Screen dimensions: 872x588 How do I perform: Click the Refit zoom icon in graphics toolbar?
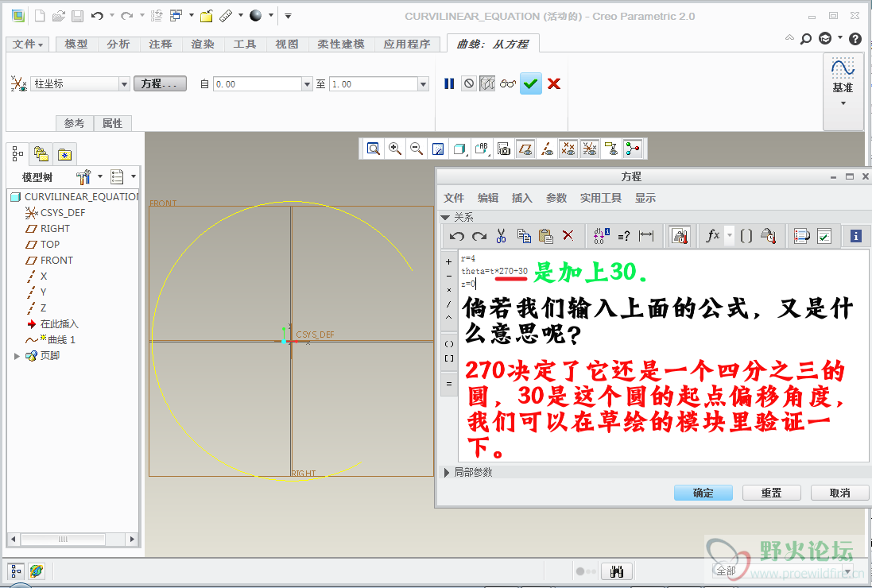pos(373,149)
